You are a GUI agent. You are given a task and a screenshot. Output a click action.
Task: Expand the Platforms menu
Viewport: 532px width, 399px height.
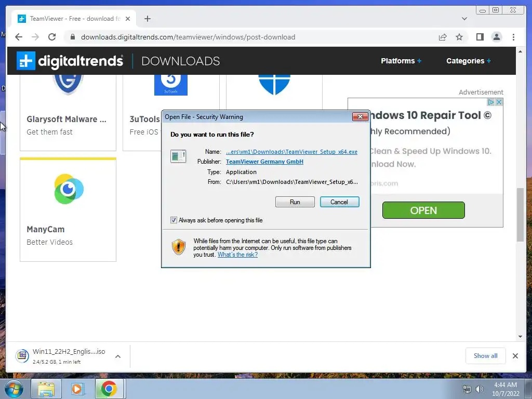pyautogui.click(x=401, y=61)
